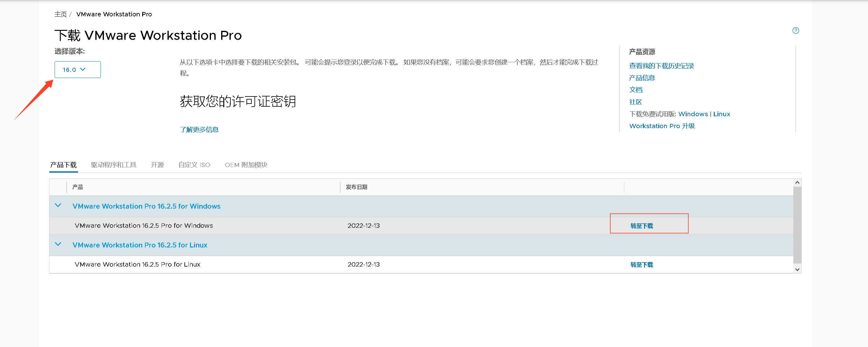868x347 pixels.
Task: Select the 自定义 ISO tab
Action: [x=194, y=165]
